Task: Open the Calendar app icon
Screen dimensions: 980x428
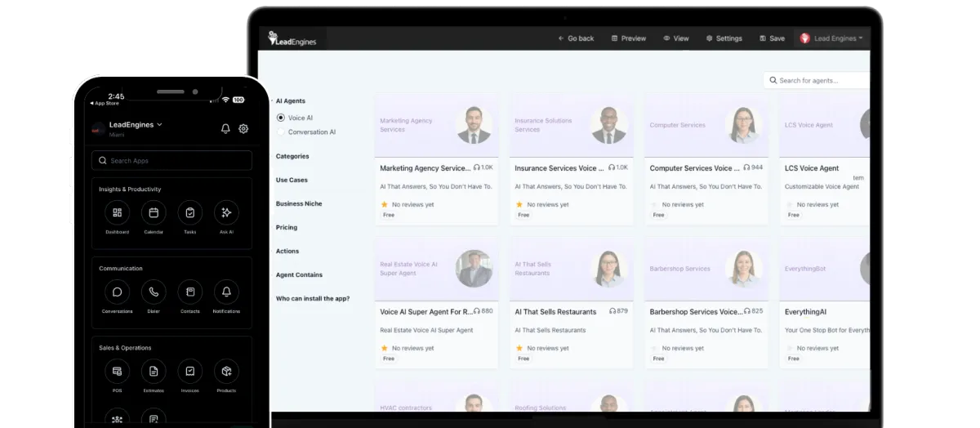Action: [154, 212]
